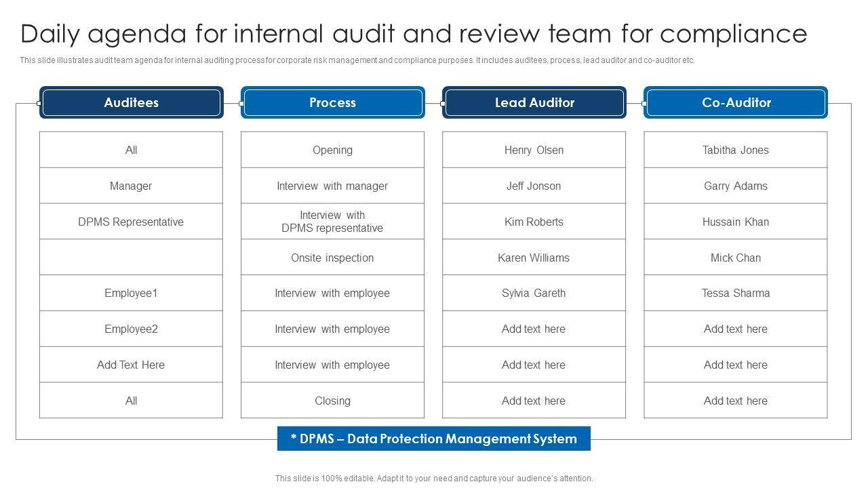
Task: Click the DPMS Data Protection Management System banner
Action: (x=434, y=439)
